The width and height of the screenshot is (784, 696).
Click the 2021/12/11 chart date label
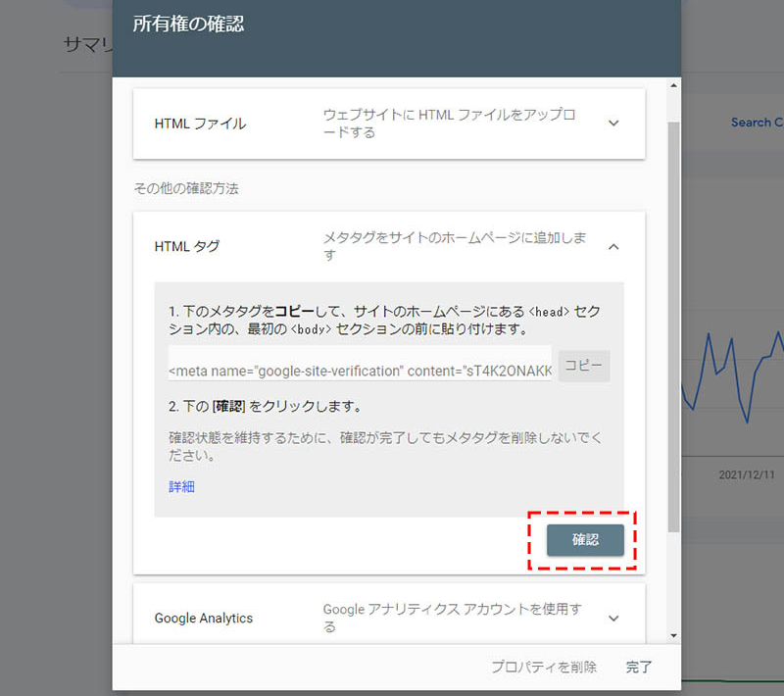coord(746,473)
